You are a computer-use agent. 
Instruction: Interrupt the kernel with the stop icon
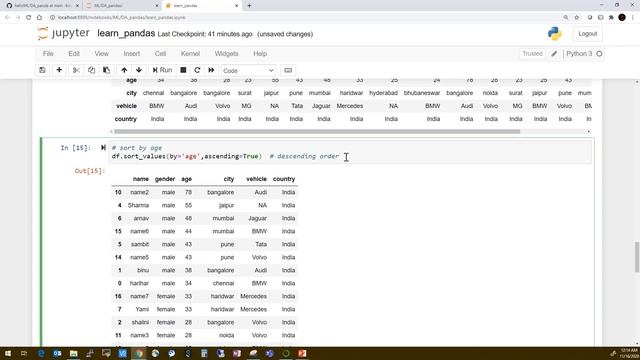(x=183, y=70)
